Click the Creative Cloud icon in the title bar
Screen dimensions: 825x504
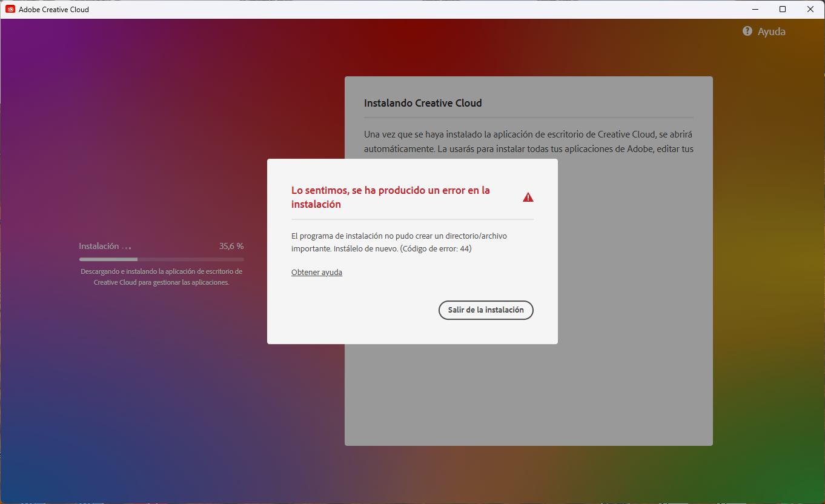tap(10, 9)
